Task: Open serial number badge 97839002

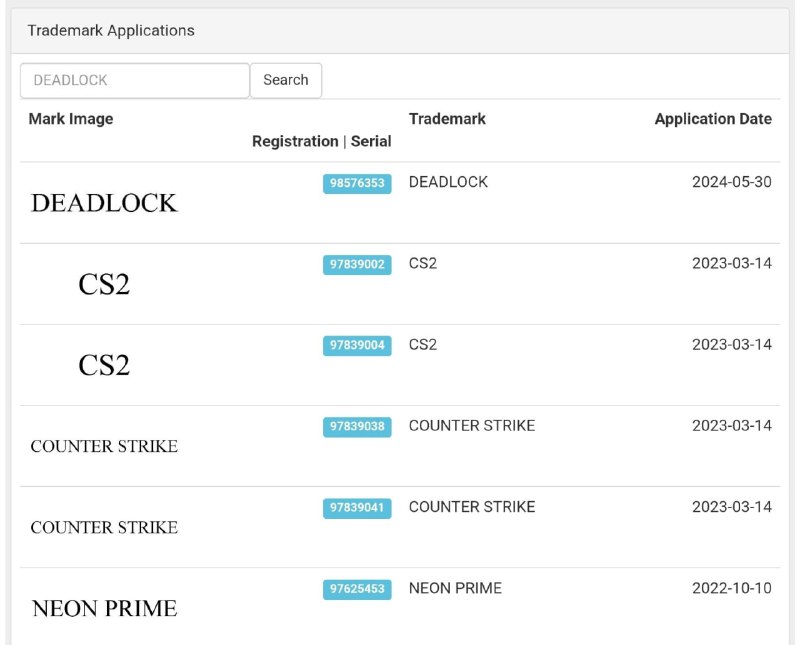Action: 357,264
